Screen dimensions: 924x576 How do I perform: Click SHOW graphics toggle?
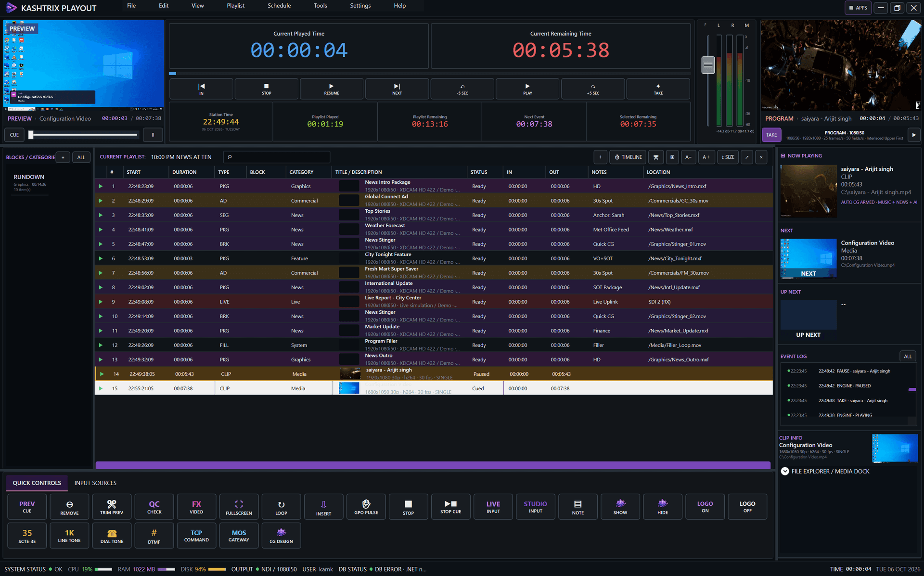tap(620, 507)
